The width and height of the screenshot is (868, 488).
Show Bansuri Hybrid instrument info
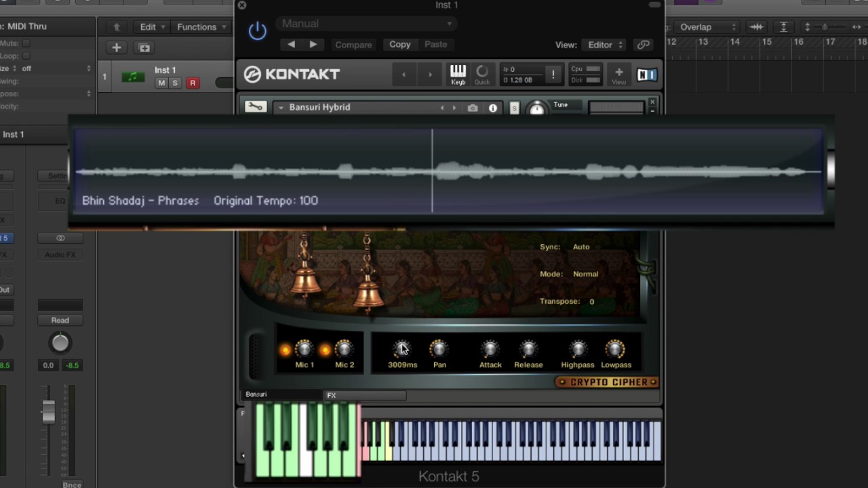coord(493,108)
